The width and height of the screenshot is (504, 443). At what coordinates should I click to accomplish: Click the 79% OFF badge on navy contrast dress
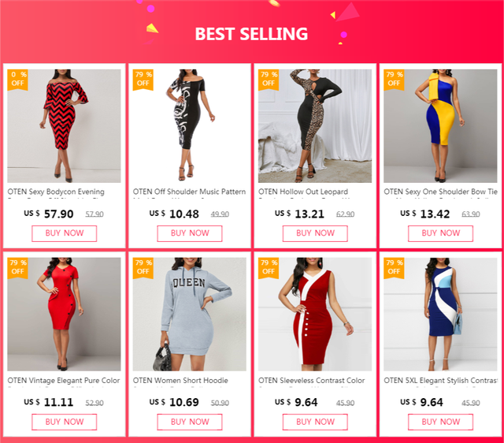[394, 268]
